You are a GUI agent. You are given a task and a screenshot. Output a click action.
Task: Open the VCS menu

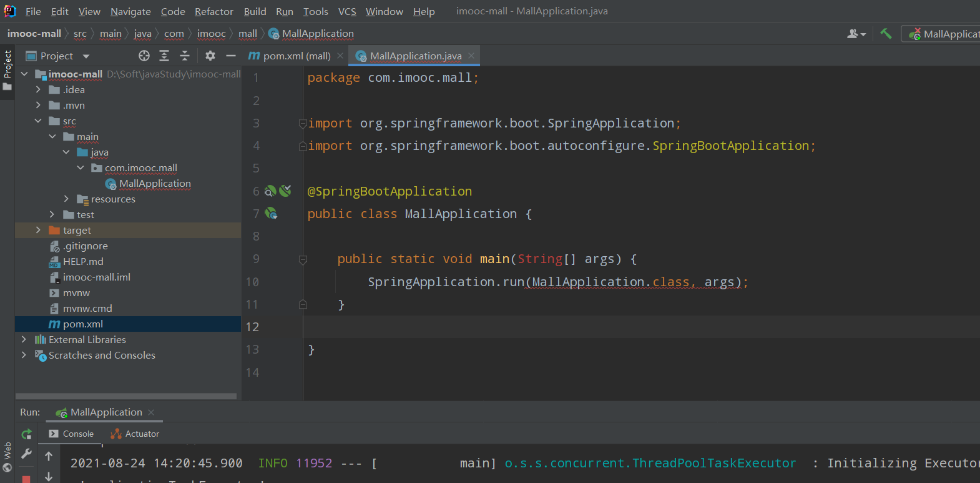pos(347,11)
